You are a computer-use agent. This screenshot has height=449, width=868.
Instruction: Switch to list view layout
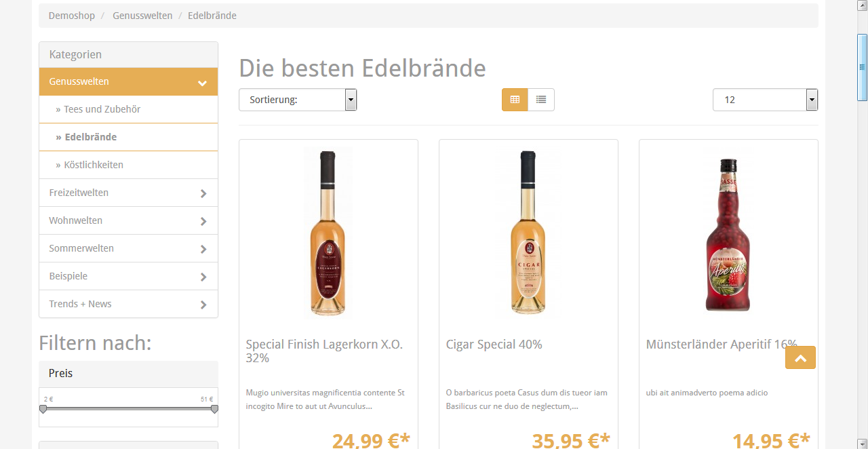tap(541, 100)
